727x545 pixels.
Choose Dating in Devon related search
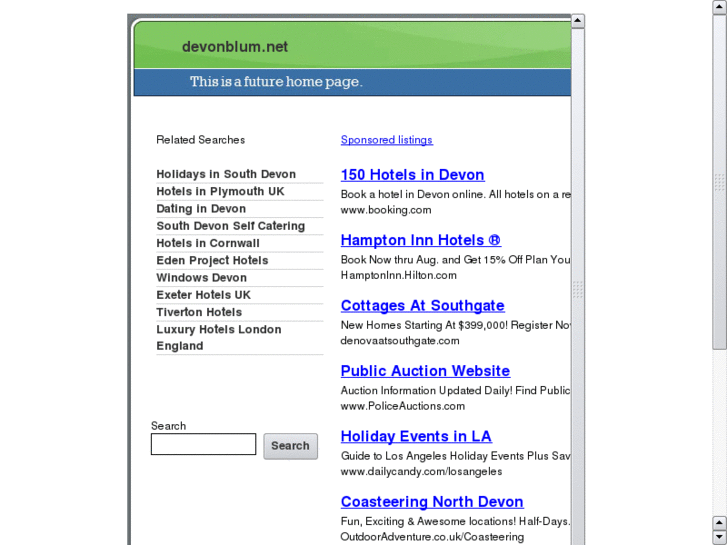pos(201,209)
